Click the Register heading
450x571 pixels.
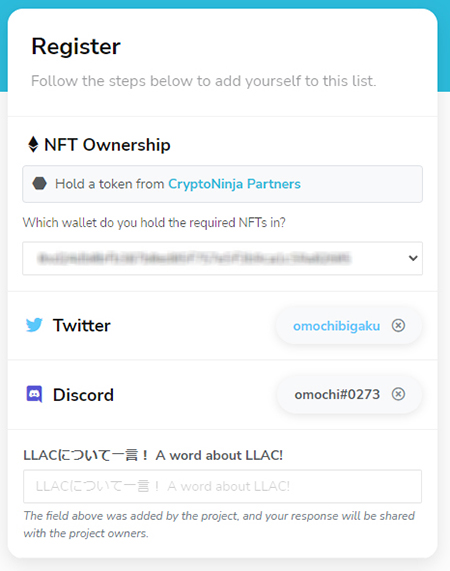[76, 47]
